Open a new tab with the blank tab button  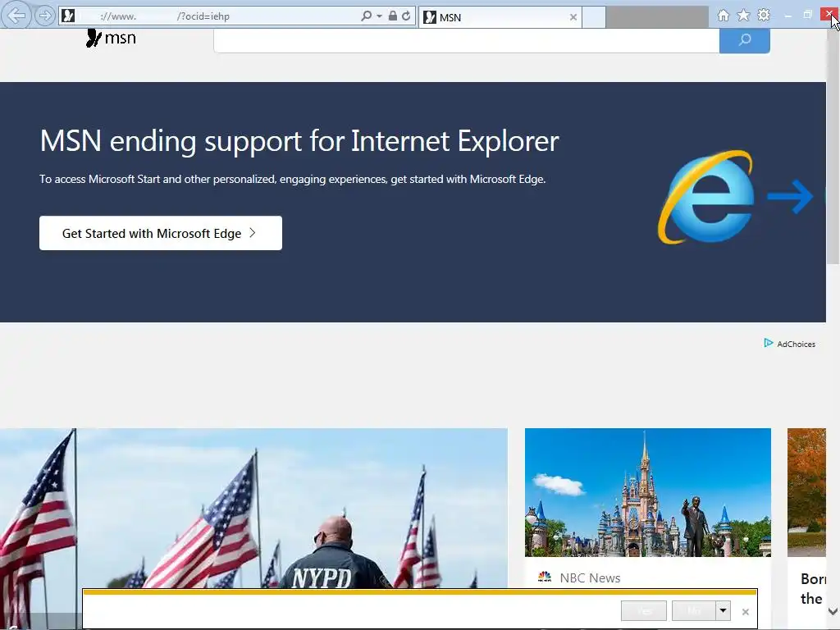point(594,17)
